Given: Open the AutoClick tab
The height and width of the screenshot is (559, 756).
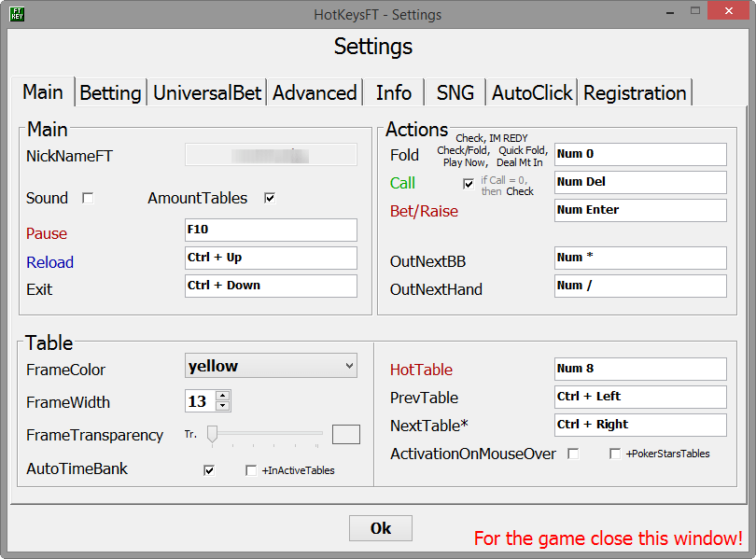Looking at the screenshot, I should [x=532, y=92].
